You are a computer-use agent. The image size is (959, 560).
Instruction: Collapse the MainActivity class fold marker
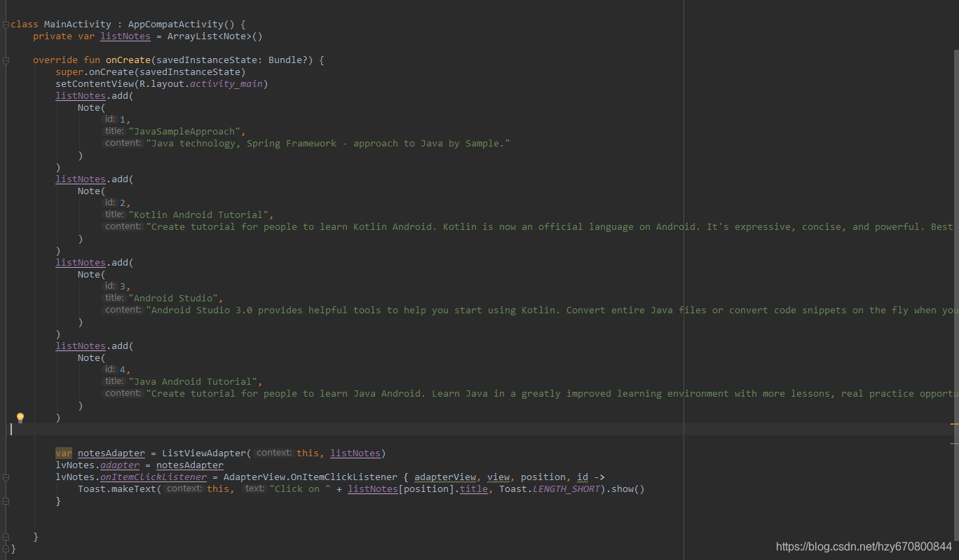[6, 25]
